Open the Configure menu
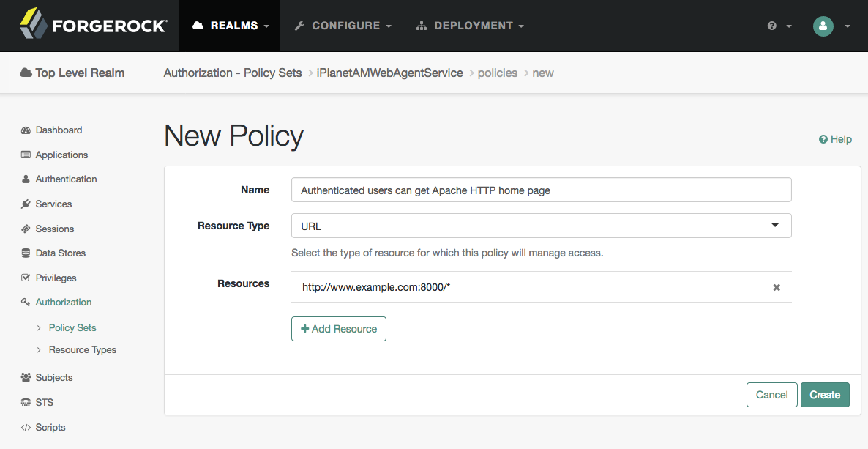The width and height of the screenshot is (868, 449). (x=343, y=26)
